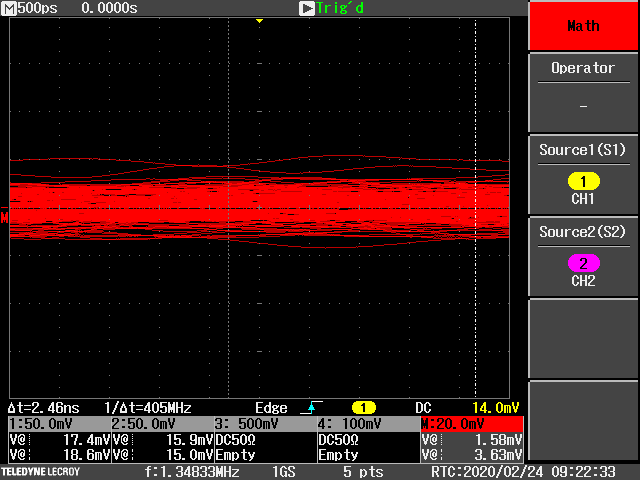
Task: Select channel 1 50.0mV scale box
Action: (60, 424)
